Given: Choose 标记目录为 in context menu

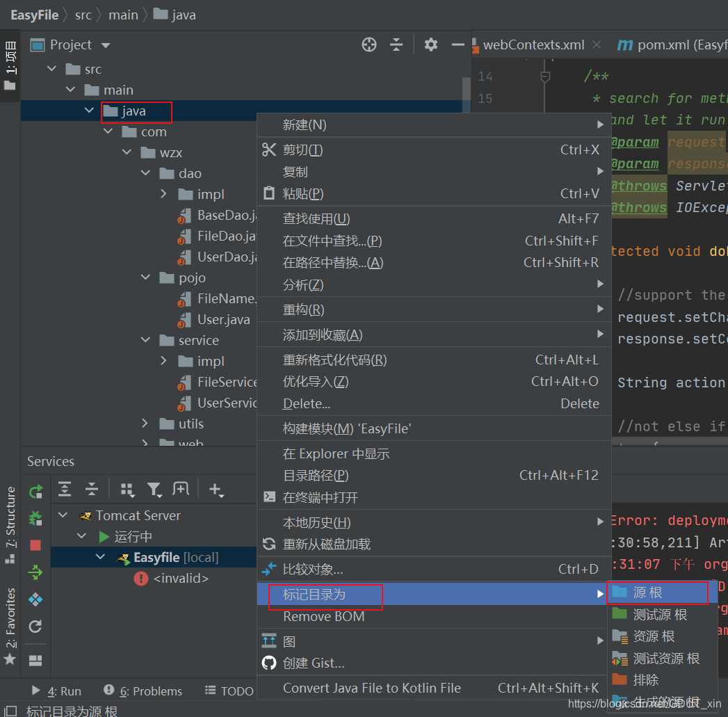Looking at the screenshot, I should [x=434, y=594].
